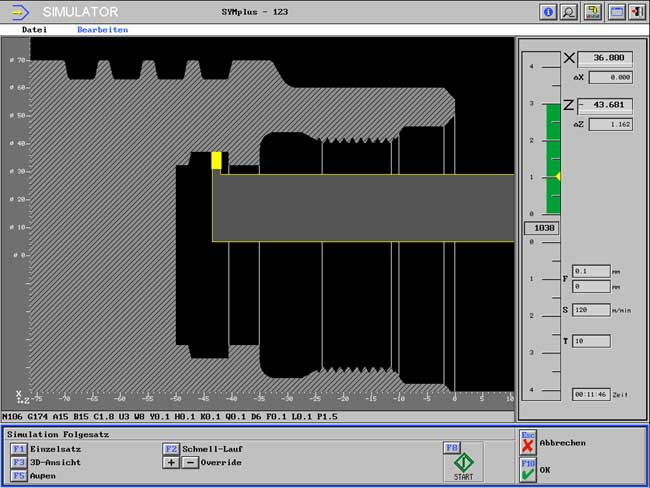Click the setup sheet toolbar icon
This screenshot has height=488, width=650.
click(x=592, y=12)
